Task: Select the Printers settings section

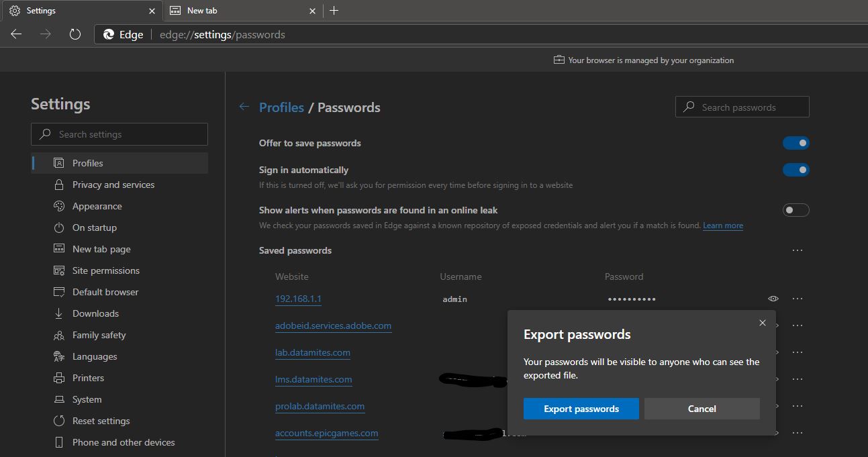Action: [88, 377]
